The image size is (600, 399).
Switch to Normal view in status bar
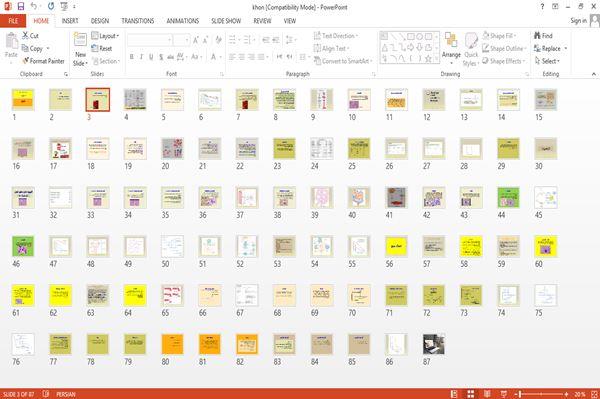coord(454,394)
